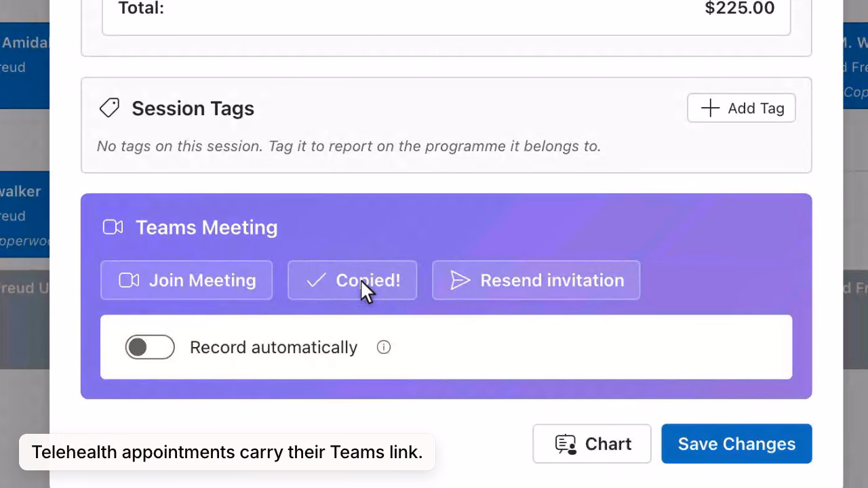868x488 pixels.
Task: Click the Copied! confirmation button
Action: [x=353, y=280]
